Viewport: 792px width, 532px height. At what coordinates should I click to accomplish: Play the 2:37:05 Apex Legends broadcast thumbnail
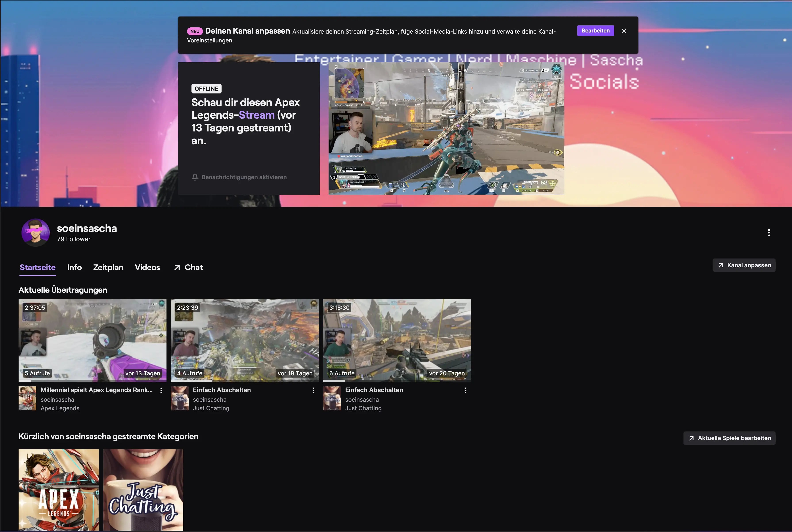[x=92, y=340]
